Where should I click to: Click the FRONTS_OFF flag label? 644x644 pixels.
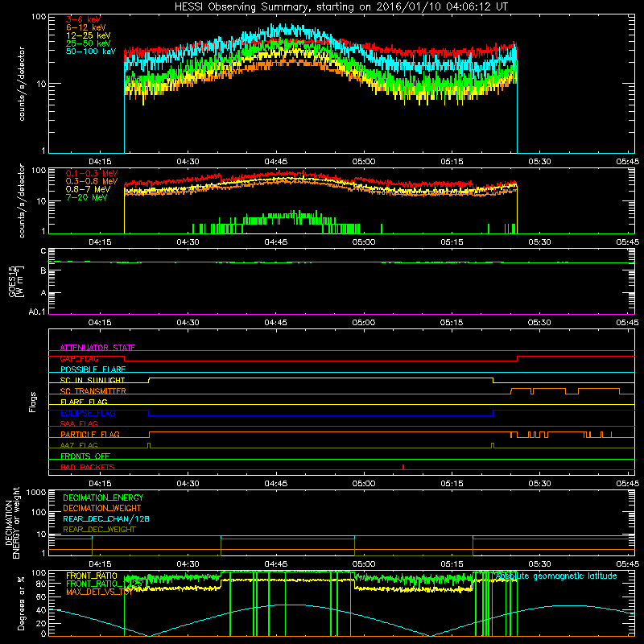coord(85,456)
